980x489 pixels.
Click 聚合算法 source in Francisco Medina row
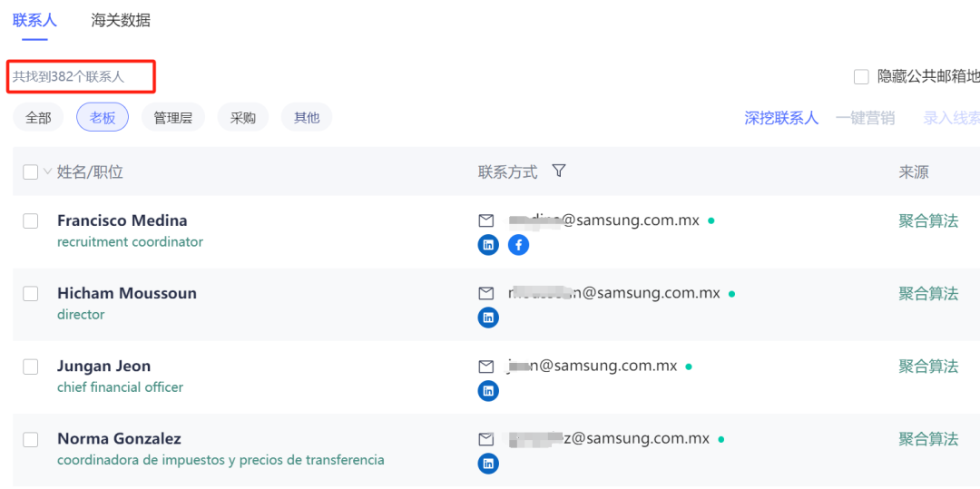pos(928,221)
